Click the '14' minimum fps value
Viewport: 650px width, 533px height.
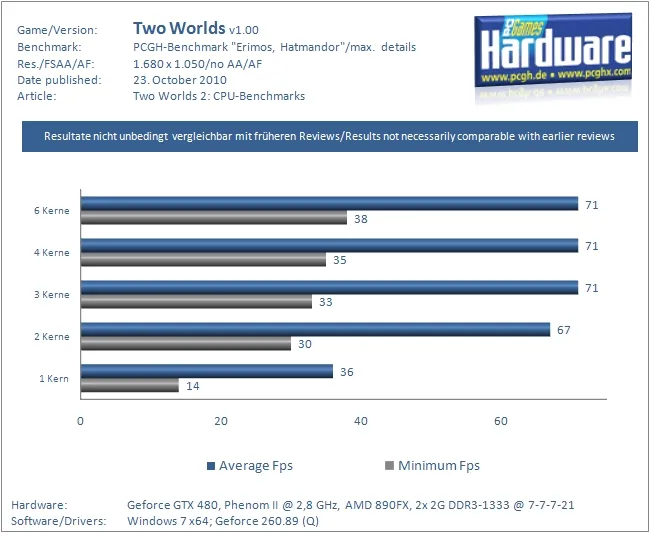193,386
